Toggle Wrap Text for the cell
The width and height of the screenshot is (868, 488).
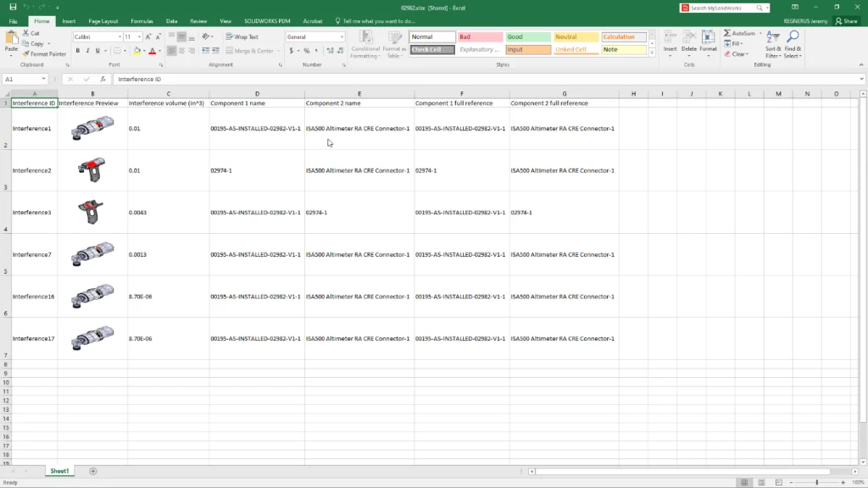tap(242, 37)
